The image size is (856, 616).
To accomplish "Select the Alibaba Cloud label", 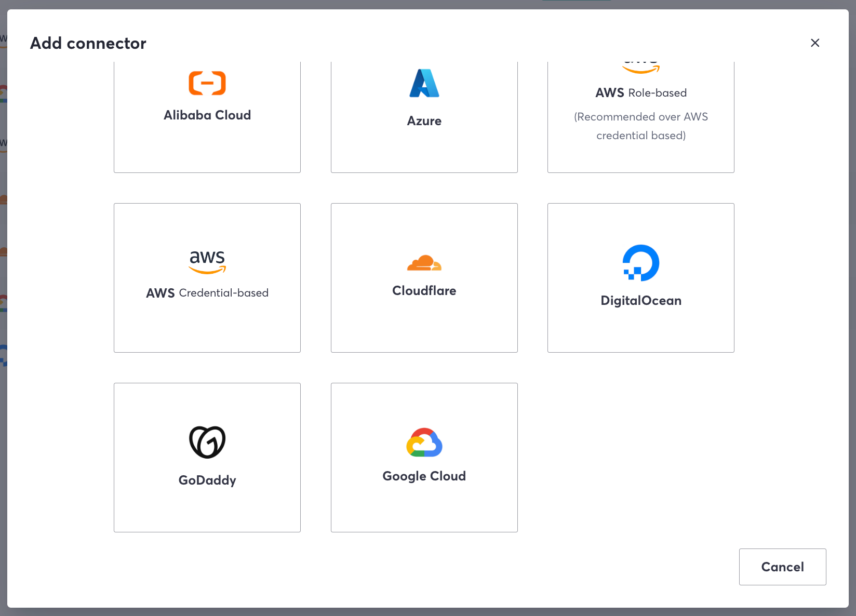I will 207,115.
